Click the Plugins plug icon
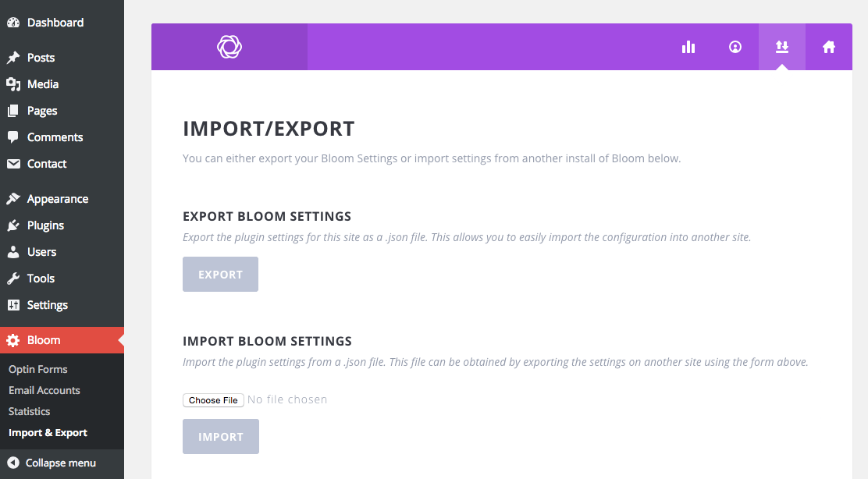This screenshot has height=479, width=868. [x=13, y=225]
